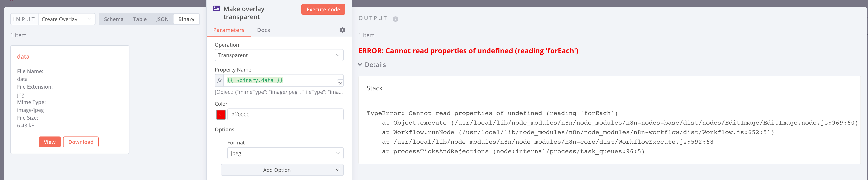Click the Edit Image node icon
Image resolution: width=868 pixels, height=180 pixels.
[x=217, y=8]
